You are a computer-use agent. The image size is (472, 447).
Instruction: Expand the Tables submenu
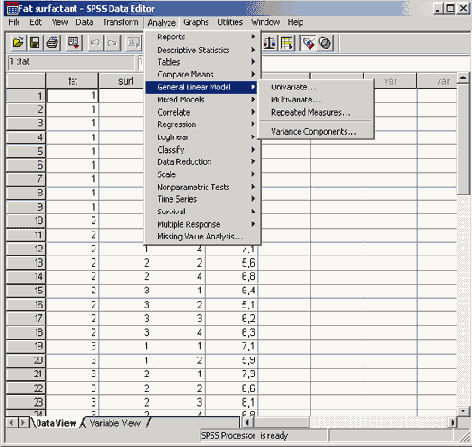(x=203, y=62)
